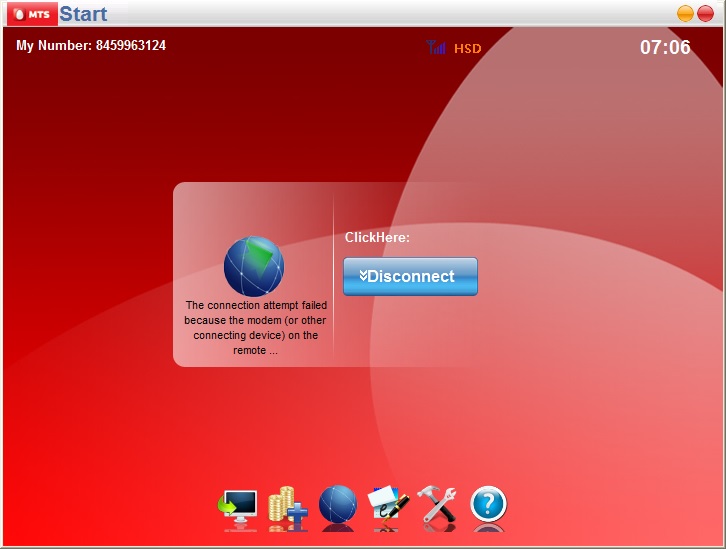This screenshot has width=726, height=549.
Task: Click the phone number 8459963124
Action: [131, 46]
